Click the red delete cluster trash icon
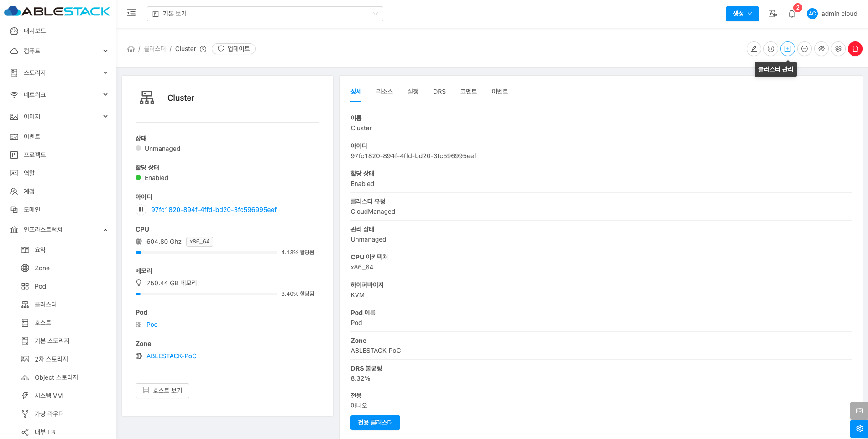This screenshot has height=439, width=868. point(855,49)
